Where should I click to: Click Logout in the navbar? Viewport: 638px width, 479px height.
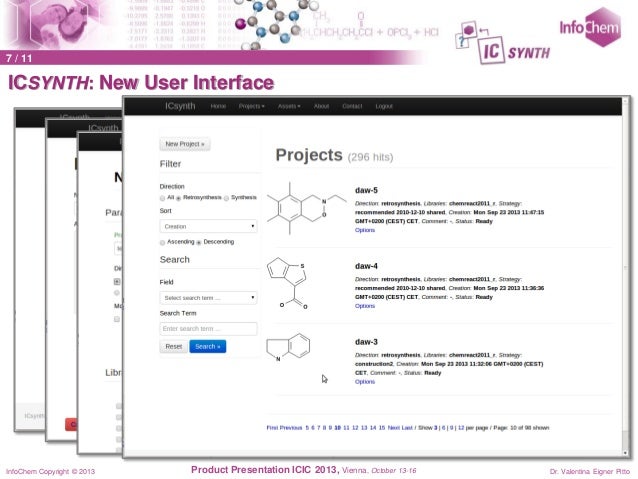tap(384, 106)
